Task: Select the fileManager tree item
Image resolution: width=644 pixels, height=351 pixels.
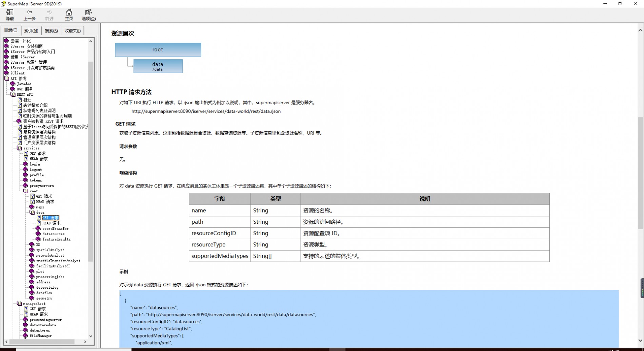Action: point(41,336)
